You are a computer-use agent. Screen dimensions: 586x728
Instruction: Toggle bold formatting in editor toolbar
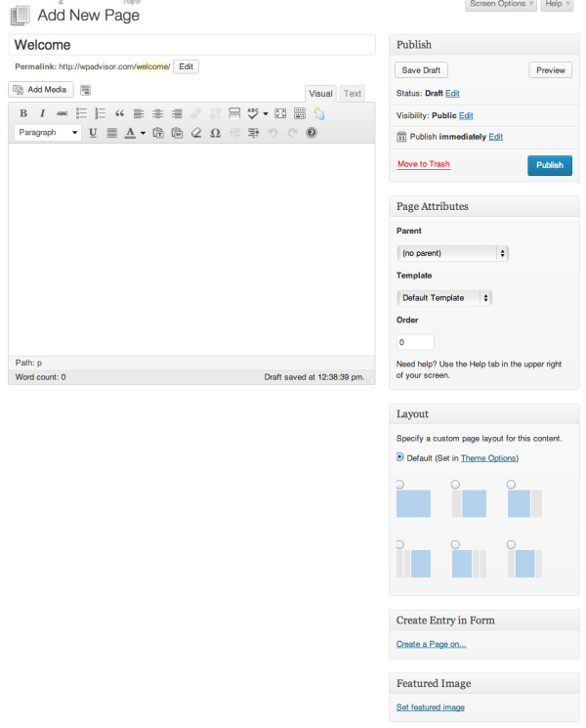point(23,113)
